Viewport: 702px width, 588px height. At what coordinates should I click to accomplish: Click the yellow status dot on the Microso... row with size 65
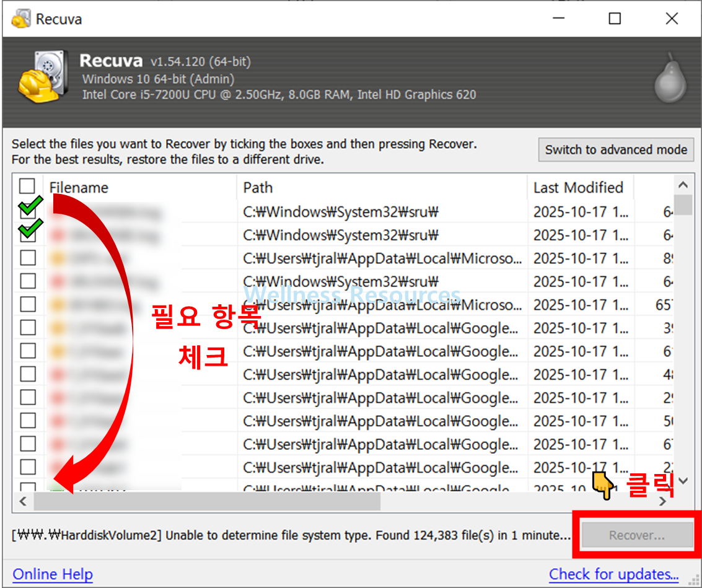coord(58,305)
